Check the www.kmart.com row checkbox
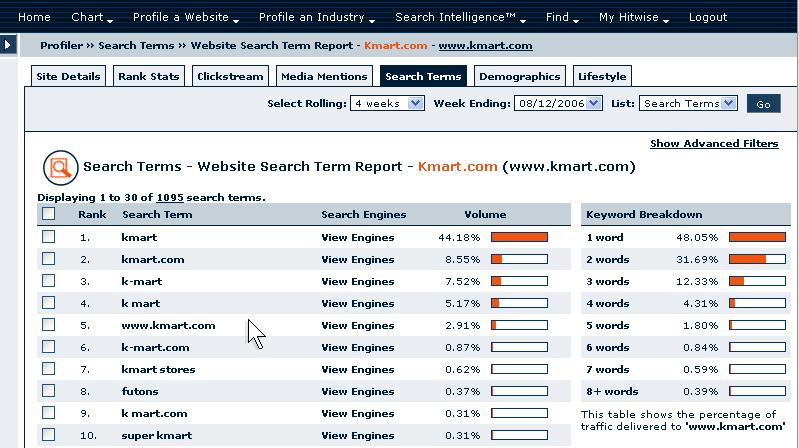 48,325
